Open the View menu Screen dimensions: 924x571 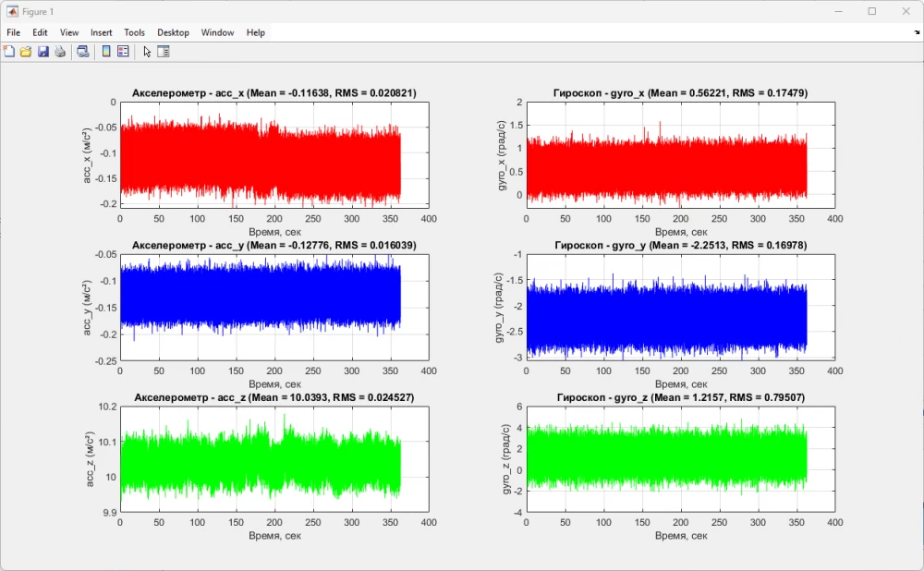click(x=68, y=32)
